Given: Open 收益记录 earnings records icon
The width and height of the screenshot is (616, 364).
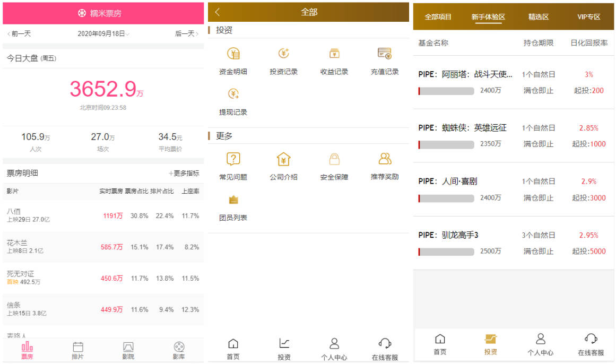Looking at the screenshot, I should pos(334,54).
